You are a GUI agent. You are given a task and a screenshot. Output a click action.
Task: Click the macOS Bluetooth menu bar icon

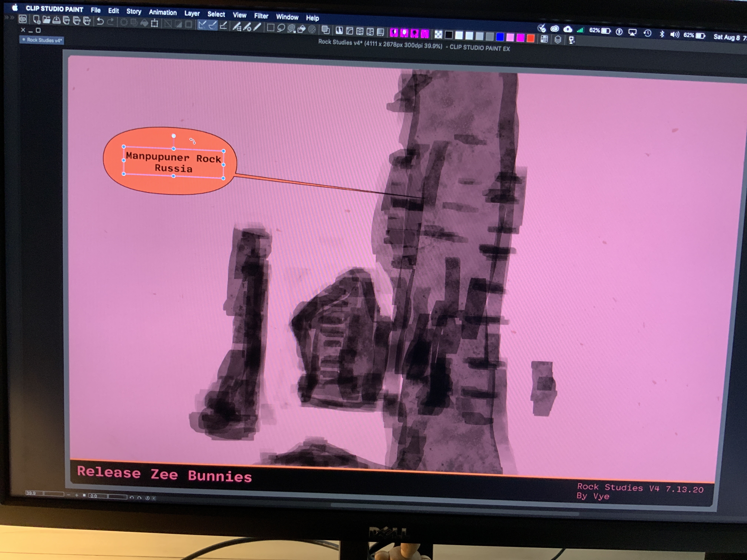pyautogui.click(x=662, y=34)
